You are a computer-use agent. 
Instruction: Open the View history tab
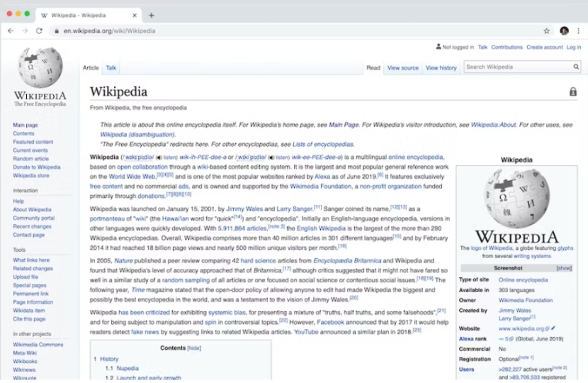pyautogui.click(x=441, y=68)
